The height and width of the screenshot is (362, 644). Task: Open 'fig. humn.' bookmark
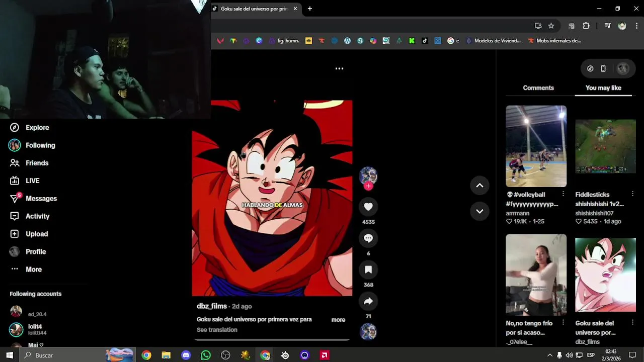click(284, 41)
